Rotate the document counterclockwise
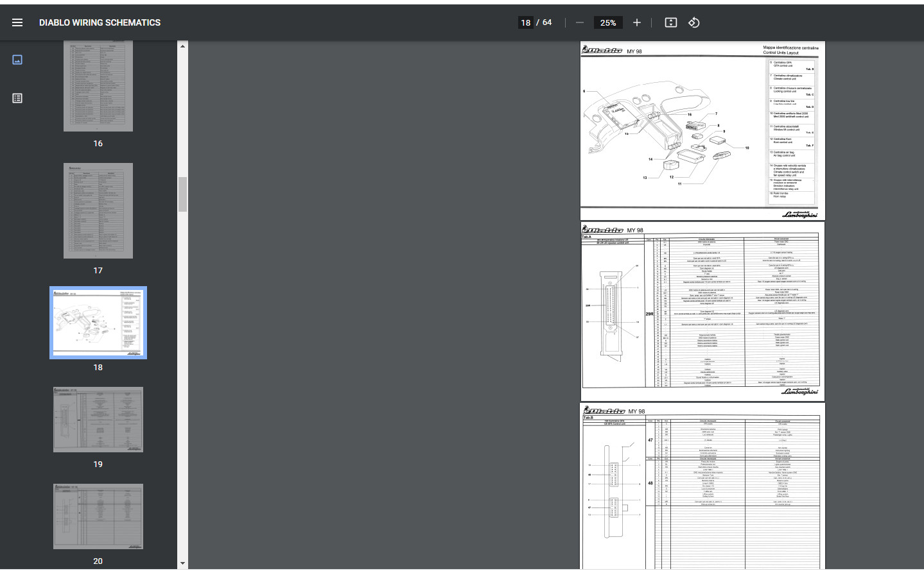Viewport: 924px width, 571px height. tap(694, 22)
